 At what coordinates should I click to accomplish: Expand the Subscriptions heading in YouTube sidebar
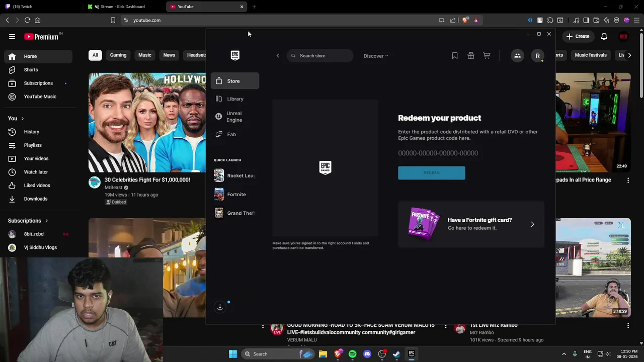[28, 221]
